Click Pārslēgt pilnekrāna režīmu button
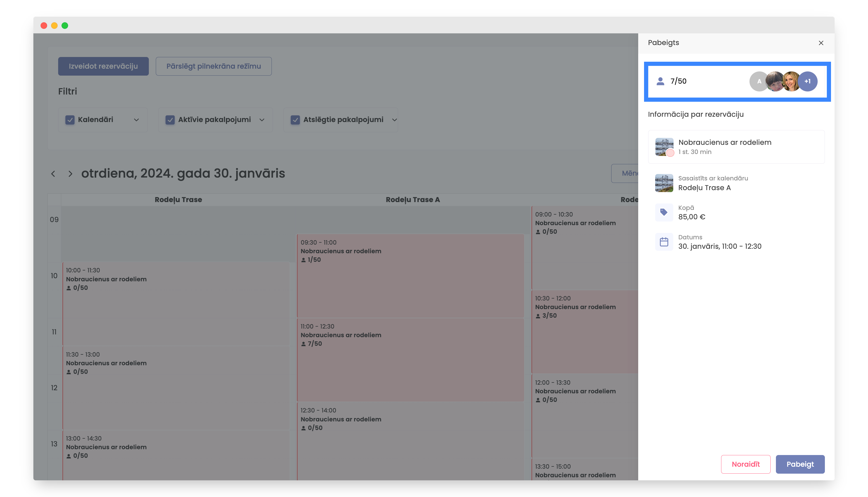Image resolution: width=868 pixels, height=497 pixels. [213, 66]
